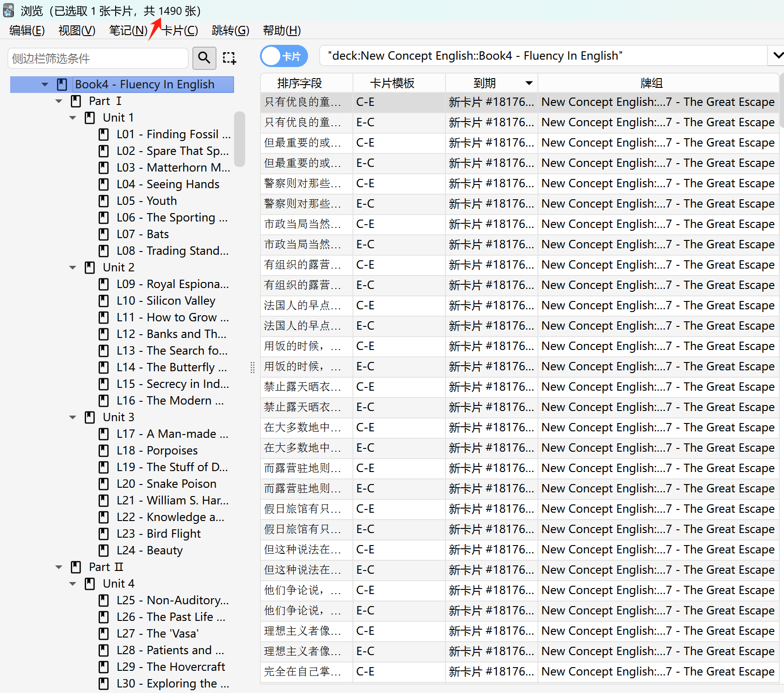Select the L17 - A Man-made deck
Image resolution: width=784 pixels, height=693 pixels.
coord(173,434)
